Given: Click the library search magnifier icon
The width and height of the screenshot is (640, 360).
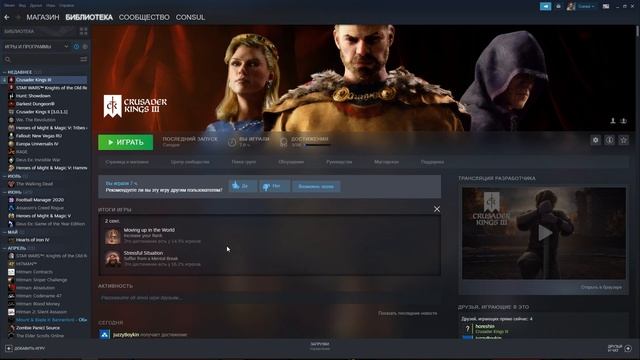Looking at the screenshot, I should click(8, 59).
